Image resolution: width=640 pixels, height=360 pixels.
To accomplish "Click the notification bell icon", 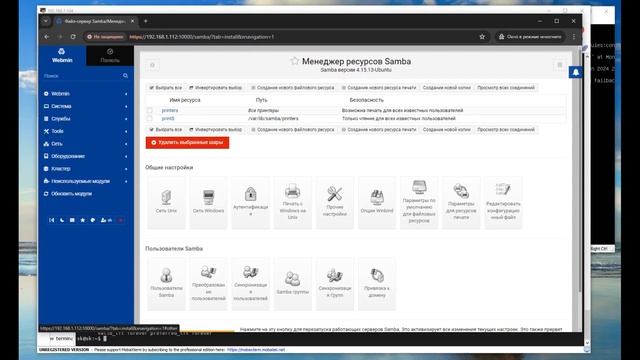I will coord(576,72).
